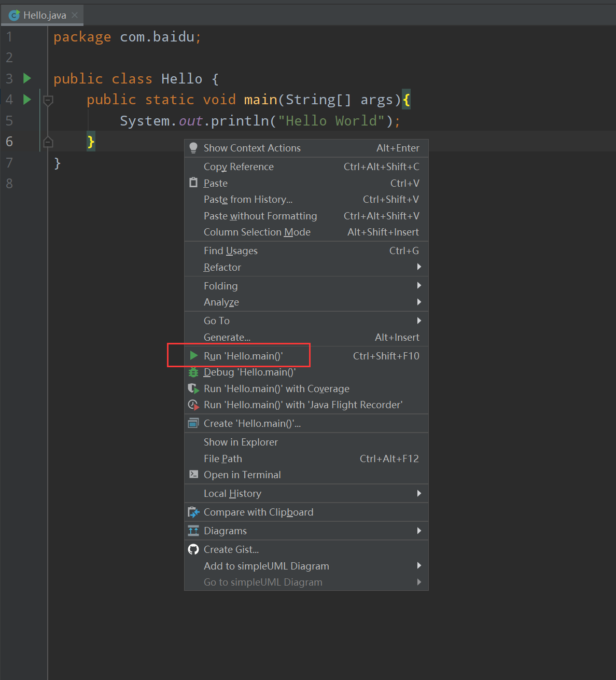The width and height of the screenshot is (616, 680).
Task: Choose Paste without Formatting
Action: 306,216
